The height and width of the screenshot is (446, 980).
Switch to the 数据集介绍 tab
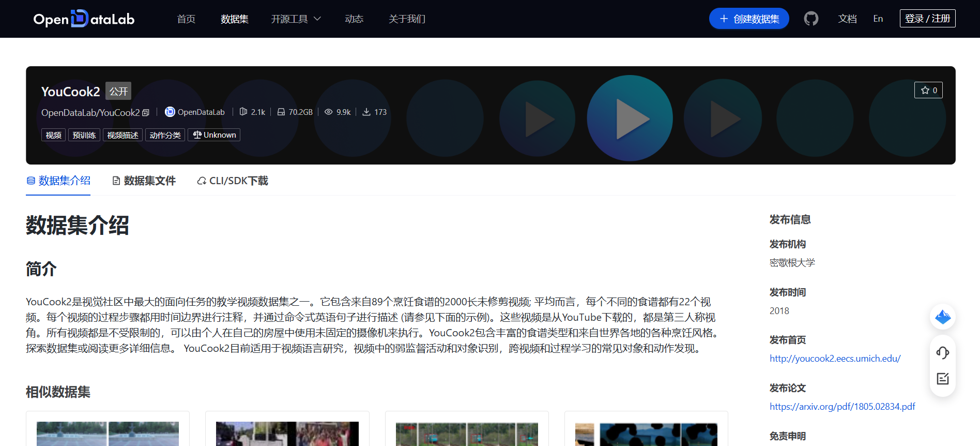(x=58, y=181)
